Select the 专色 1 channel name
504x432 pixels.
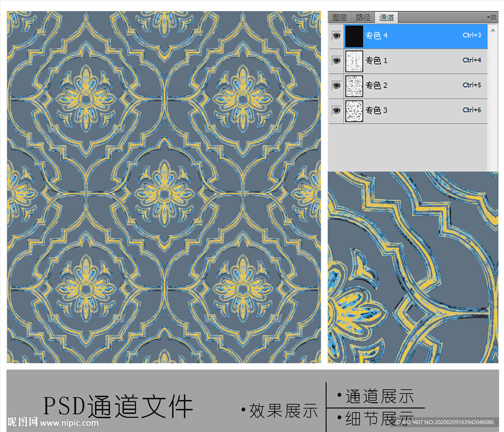point(377,61)
